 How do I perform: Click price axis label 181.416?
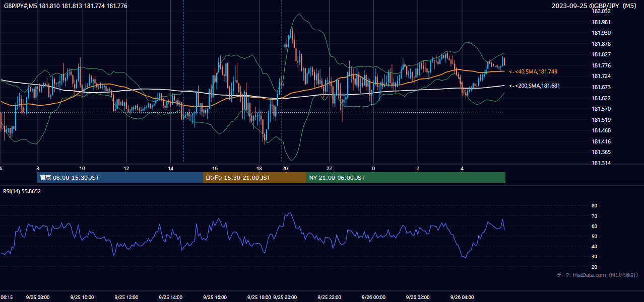pos(602,141)
